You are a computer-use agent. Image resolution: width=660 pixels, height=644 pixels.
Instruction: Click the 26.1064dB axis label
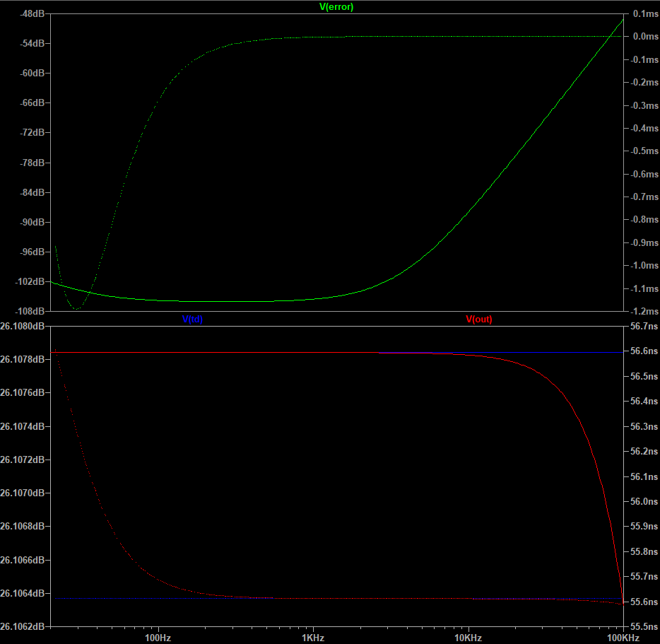click(23, 593)
